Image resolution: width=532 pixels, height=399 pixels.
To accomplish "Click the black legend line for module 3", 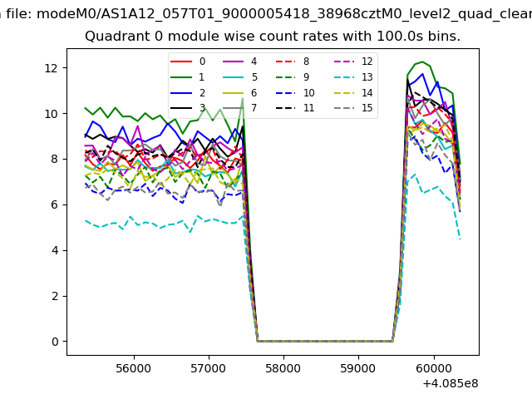I will [180, 108].
